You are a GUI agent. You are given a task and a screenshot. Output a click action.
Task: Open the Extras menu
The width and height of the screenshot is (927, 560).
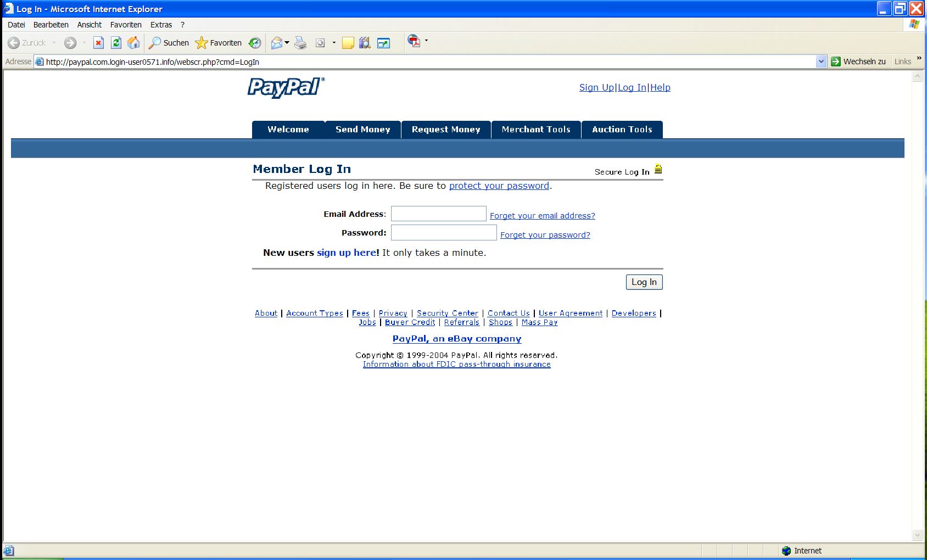(161, 25)
